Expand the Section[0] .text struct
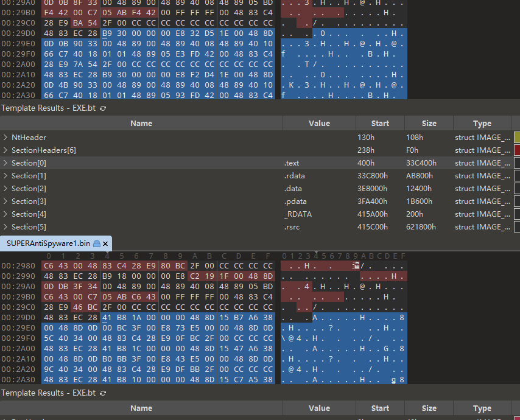This screenshot has width=520, height=420. point(5,163)
